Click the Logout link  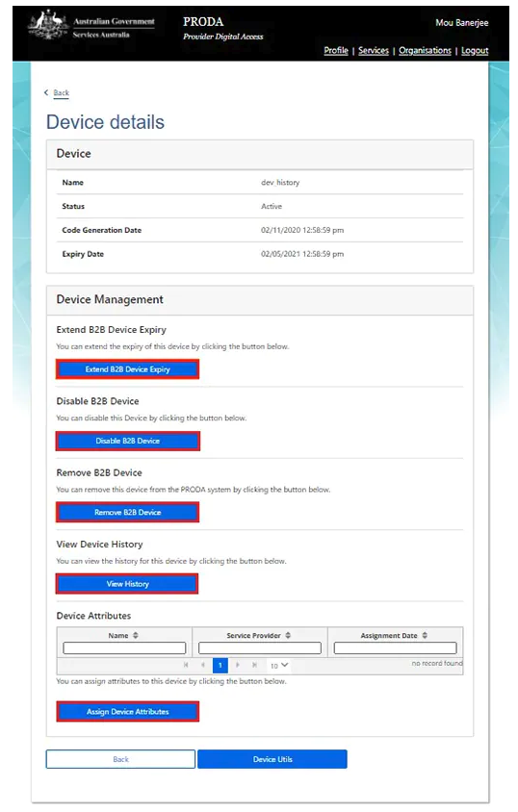tap(475, 50)
